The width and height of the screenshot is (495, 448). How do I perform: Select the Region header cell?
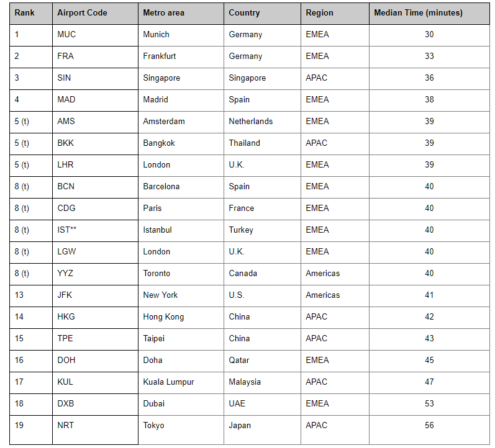pos(335,13)
